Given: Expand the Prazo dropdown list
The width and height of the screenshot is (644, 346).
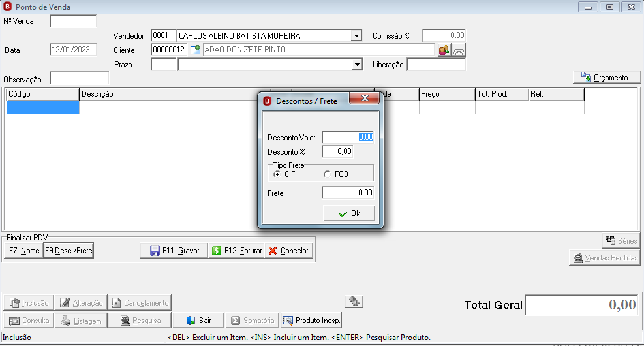Looking at the screenshot, I should click(x=357, y=65).
